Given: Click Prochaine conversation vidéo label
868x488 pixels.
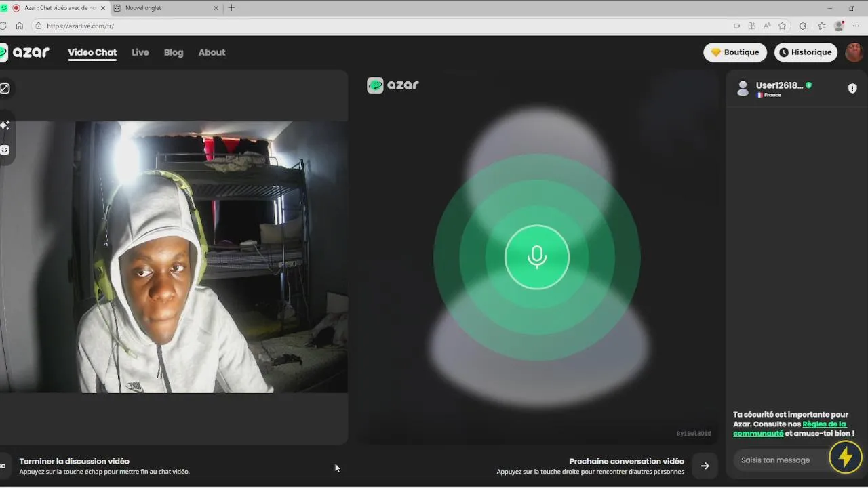Looking at the screenshot, I should (x=627, y=461).
